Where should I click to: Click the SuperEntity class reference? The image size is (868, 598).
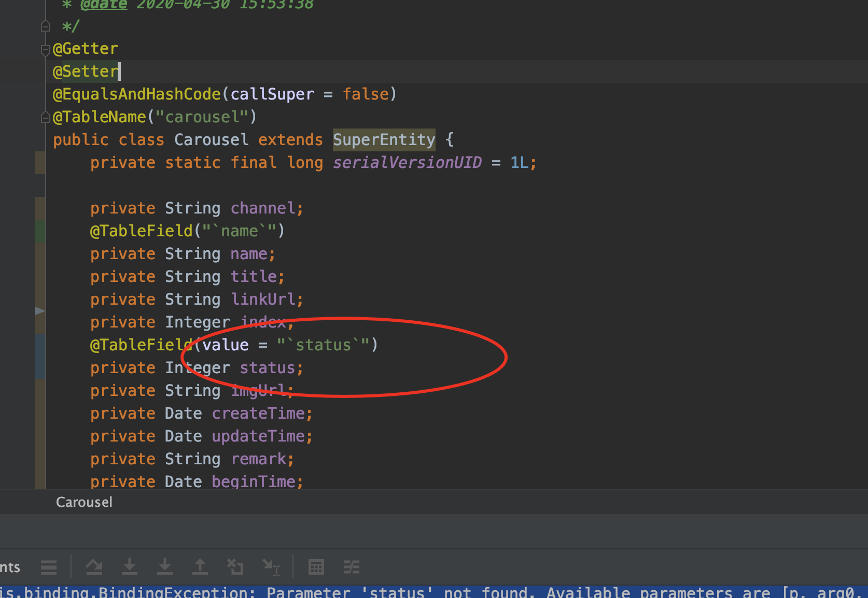tap(384, 140)
